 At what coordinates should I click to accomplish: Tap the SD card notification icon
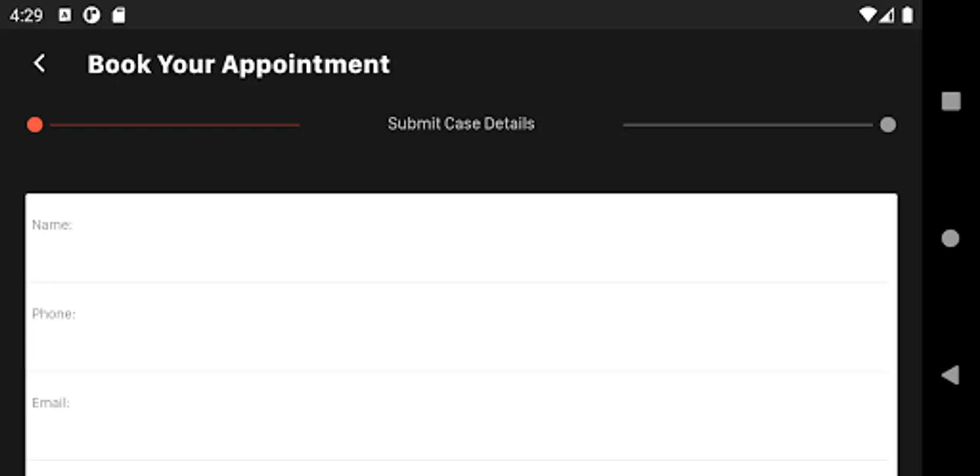coord(119,15)
